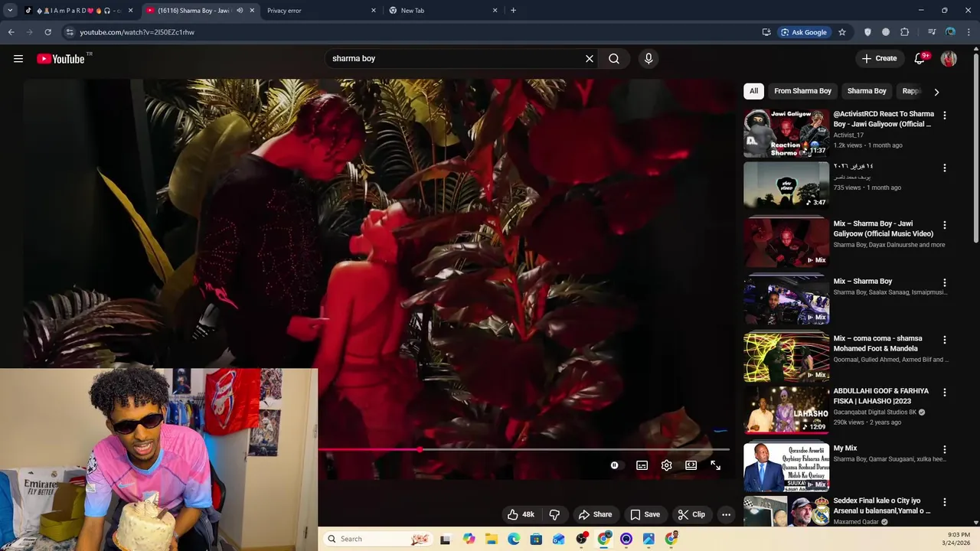The image size is (980, 551).
Task: Select the 'From Sharma Boy' chip
Action: [802, 91]
